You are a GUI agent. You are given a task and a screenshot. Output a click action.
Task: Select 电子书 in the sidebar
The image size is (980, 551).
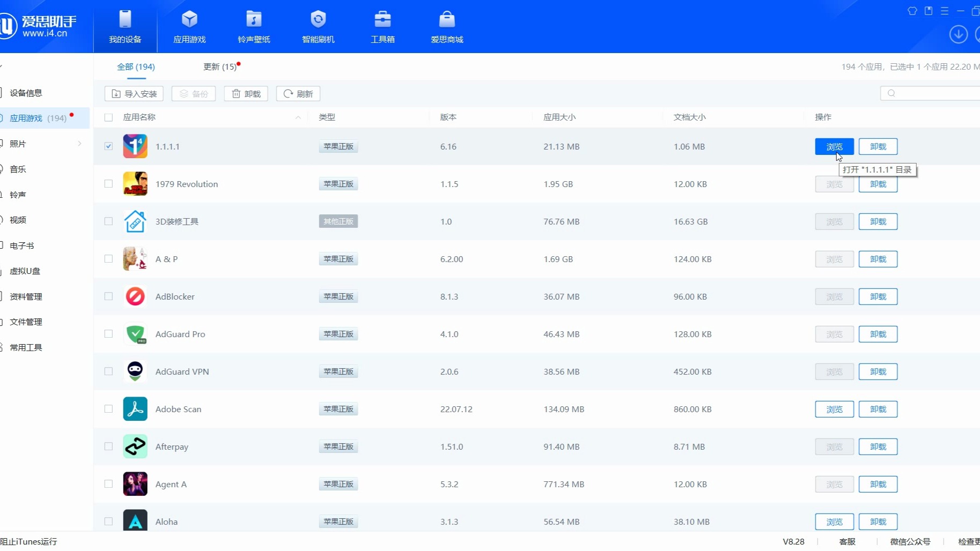point(21,245)
